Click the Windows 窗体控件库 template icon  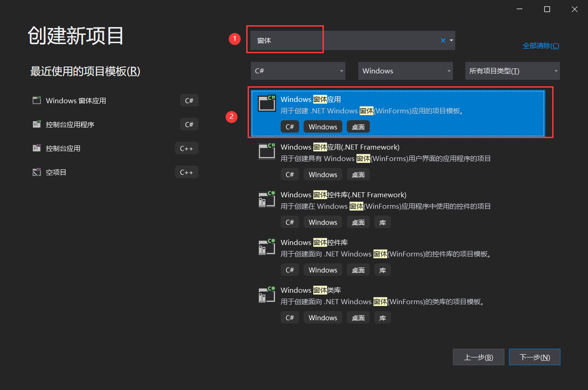[x=266, y=247]
